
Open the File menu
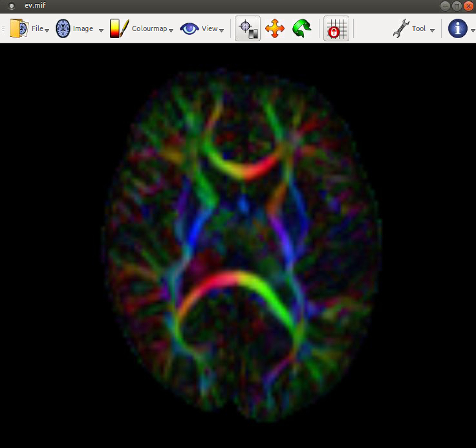[x=37, y=28]
